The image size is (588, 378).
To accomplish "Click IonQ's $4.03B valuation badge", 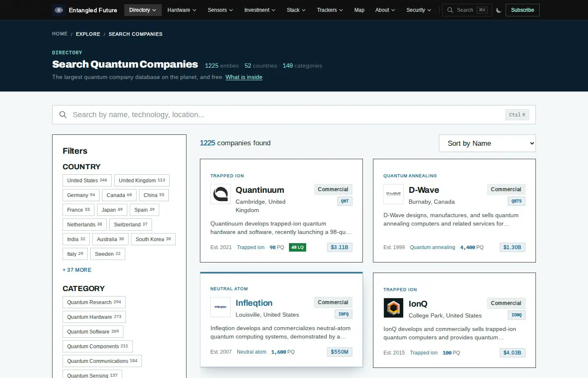I will [x=512, y=353].
